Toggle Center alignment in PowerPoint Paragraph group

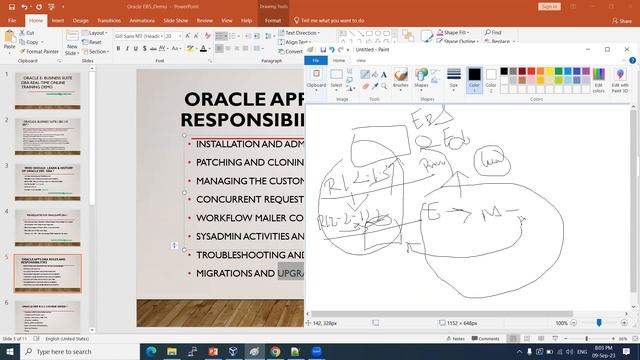[228, 49]
